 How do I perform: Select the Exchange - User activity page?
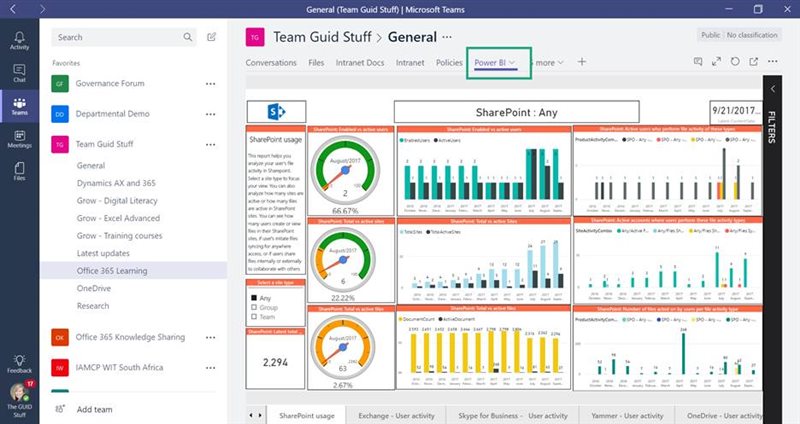tap(396, 415)
